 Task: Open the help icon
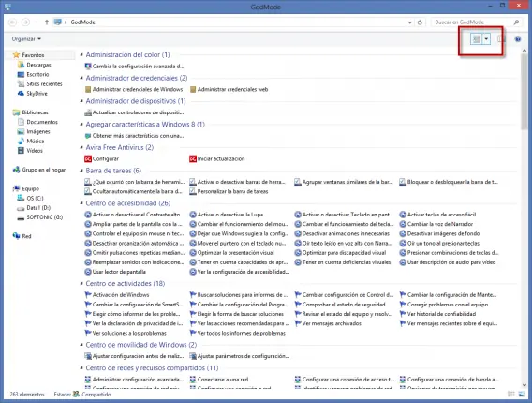518,39
